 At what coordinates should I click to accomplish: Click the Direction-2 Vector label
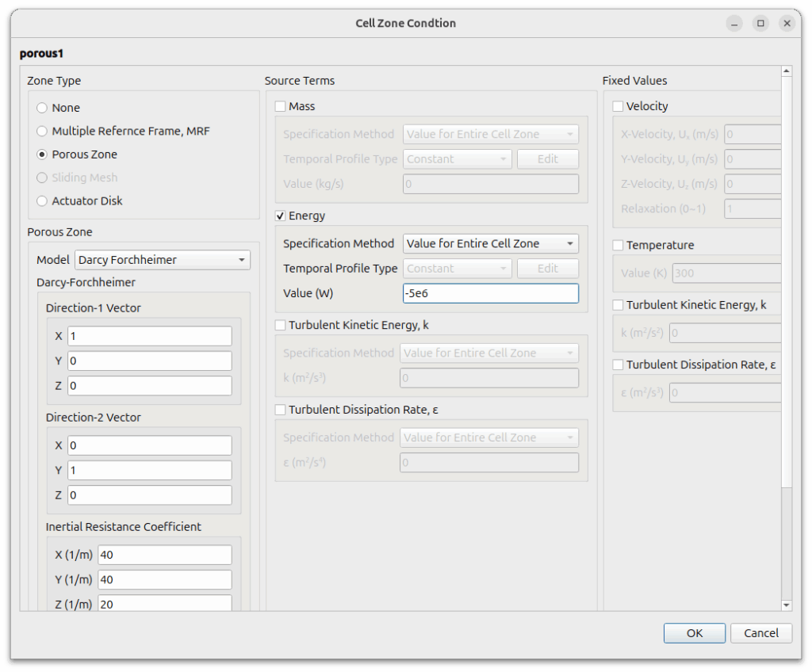click(94, 418)
